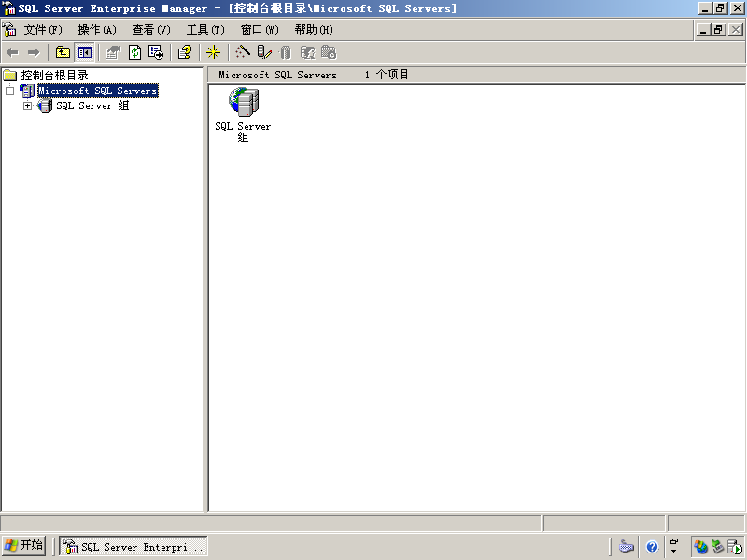Screen dimensions: 747x560
Task: Click the Properties toolbar icon
Action: [x=113, y=52]
